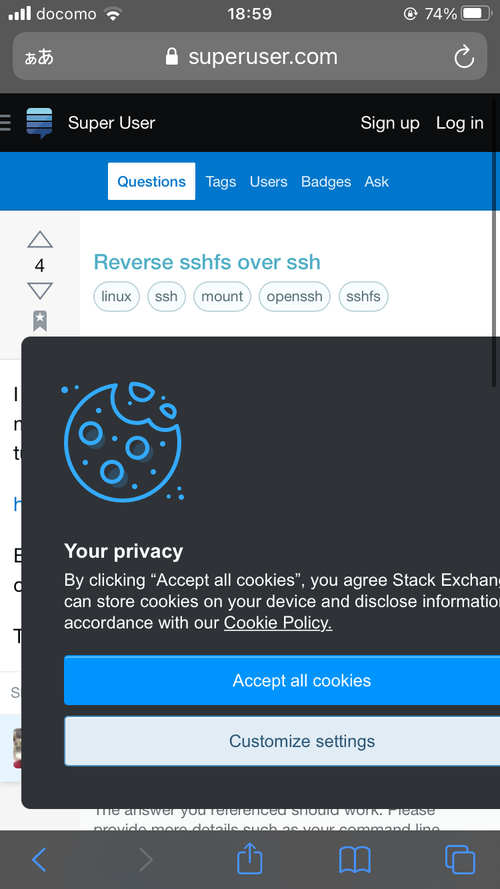Open the reader text size menu

coord(39,57)
